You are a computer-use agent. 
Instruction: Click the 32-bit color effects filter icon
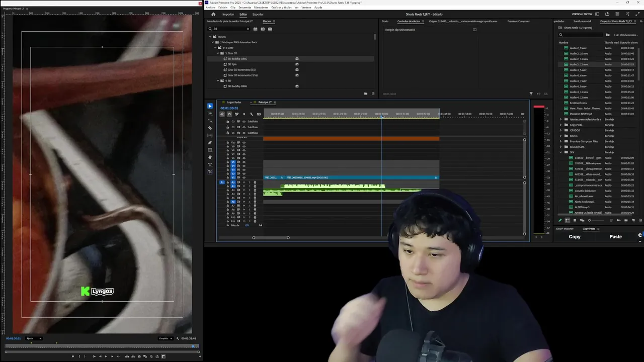pos(262,29)
